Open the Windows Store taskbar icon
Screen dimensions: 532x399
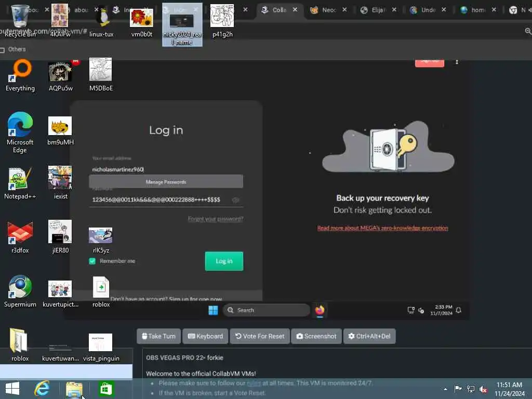106,389
